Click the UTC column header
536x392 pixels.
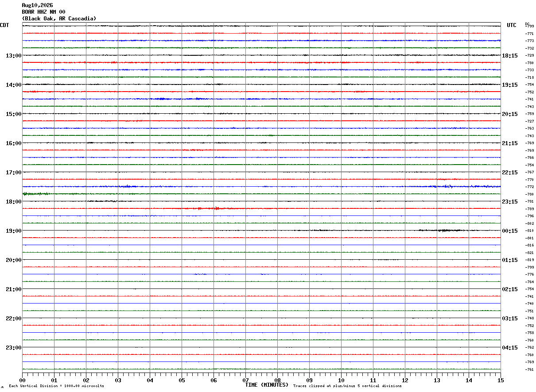click(512, 25)
